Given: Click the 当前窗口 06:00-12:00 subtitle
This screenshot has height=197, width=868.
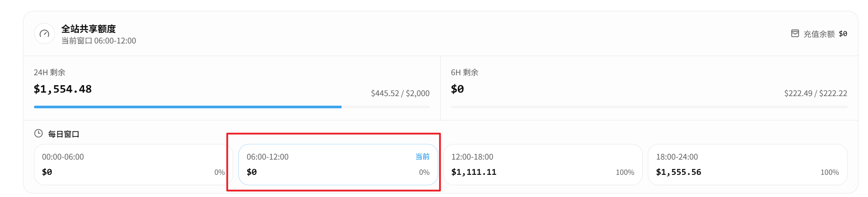Looking at the screenshot, I should pyautogui.click(x=99, y=41).
